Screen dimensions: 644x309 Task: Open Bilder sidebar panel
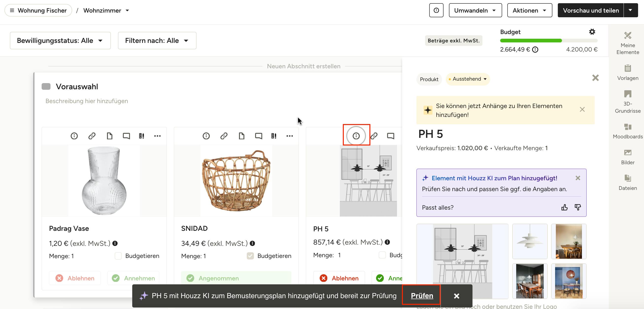click(x=627, y=157)
